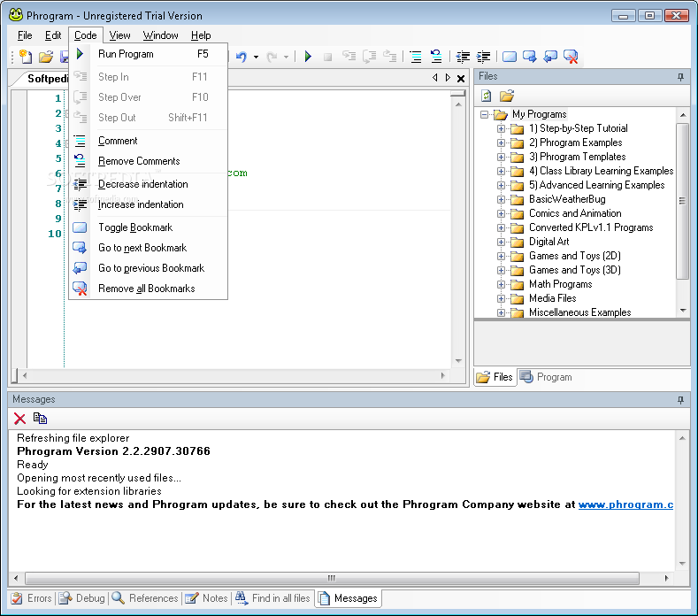Switch to the Notes tab
The height and width of the screenshot is (616, 698).
[206, 598]
